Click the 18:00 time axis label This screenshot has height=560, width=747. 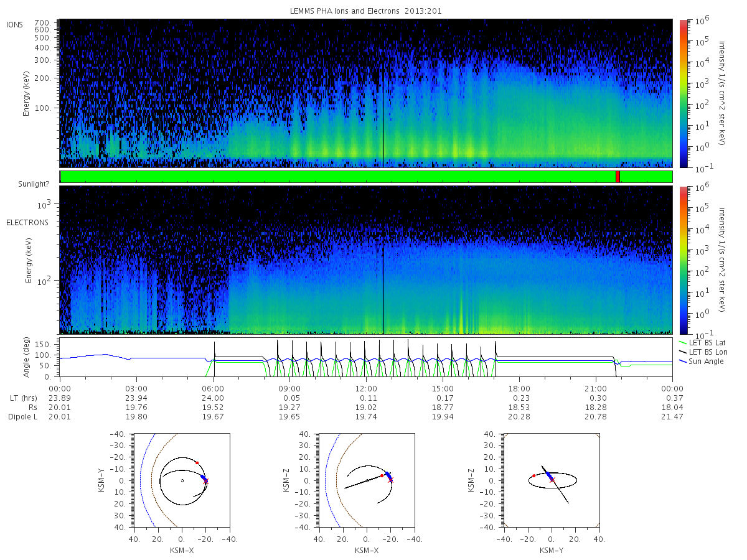coord(519,387)
